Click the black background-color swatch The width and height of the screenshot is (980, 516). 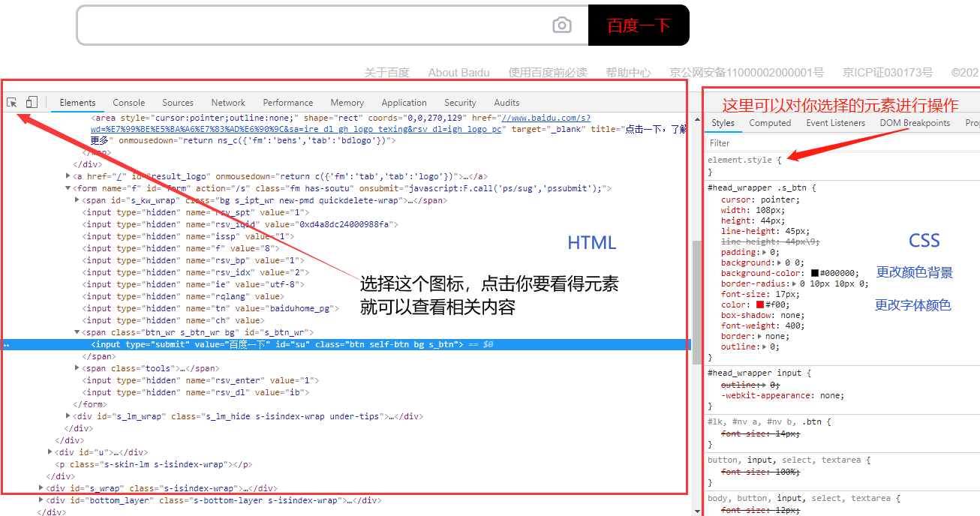(x=815, y=274)
